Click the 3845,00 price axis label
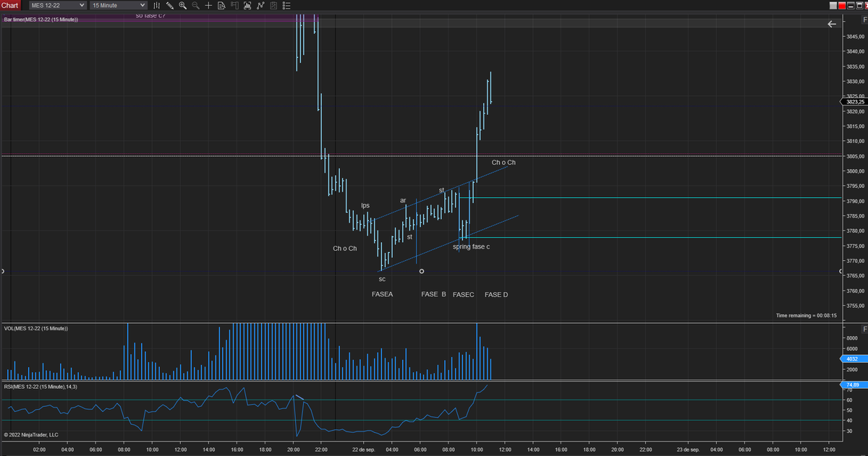The image size is (868, 456). (x=856, y=37)
